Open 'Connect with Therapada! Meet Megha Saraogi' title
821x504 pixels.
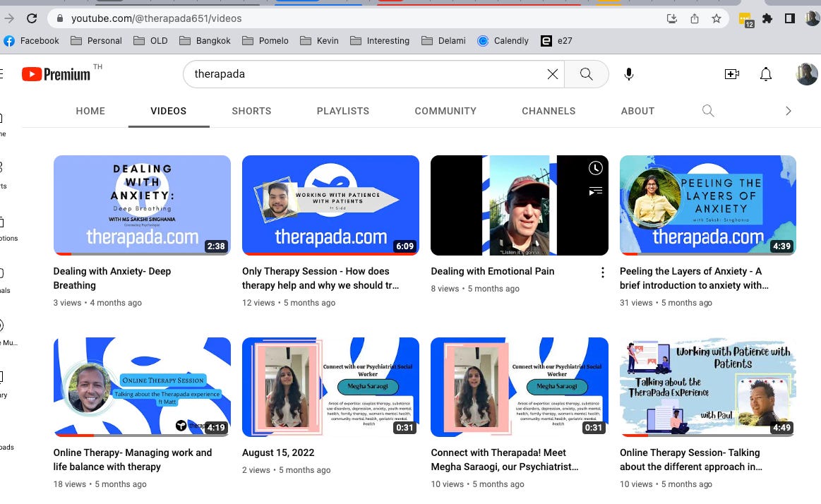coord(505,460)
